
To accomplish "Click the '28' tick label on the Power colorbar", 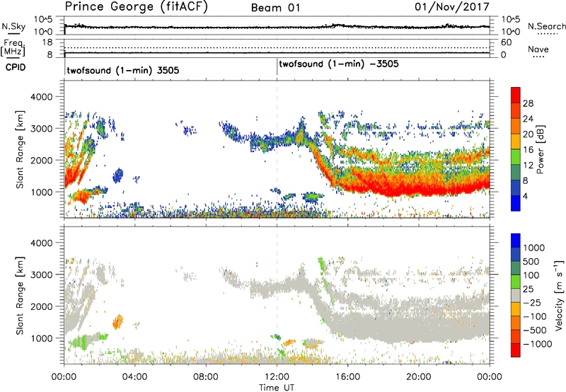I will pos(528,103).
